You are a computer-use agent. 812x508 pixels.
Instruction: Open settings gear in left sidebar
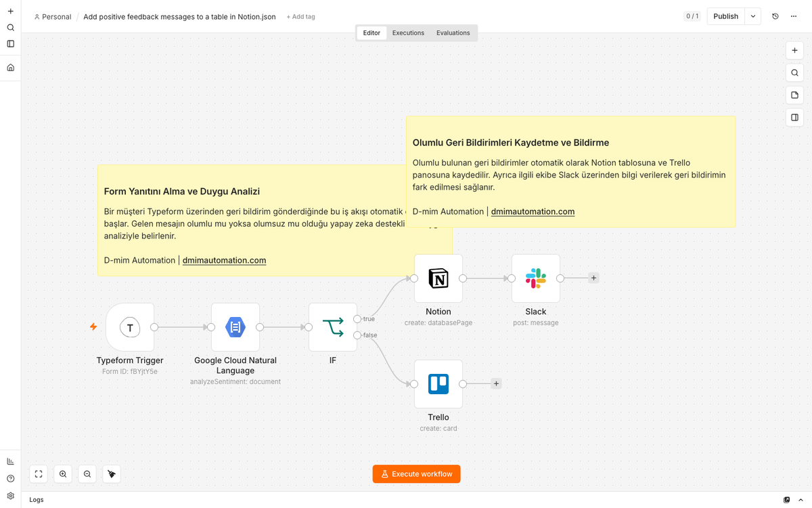tap(10, 496)
